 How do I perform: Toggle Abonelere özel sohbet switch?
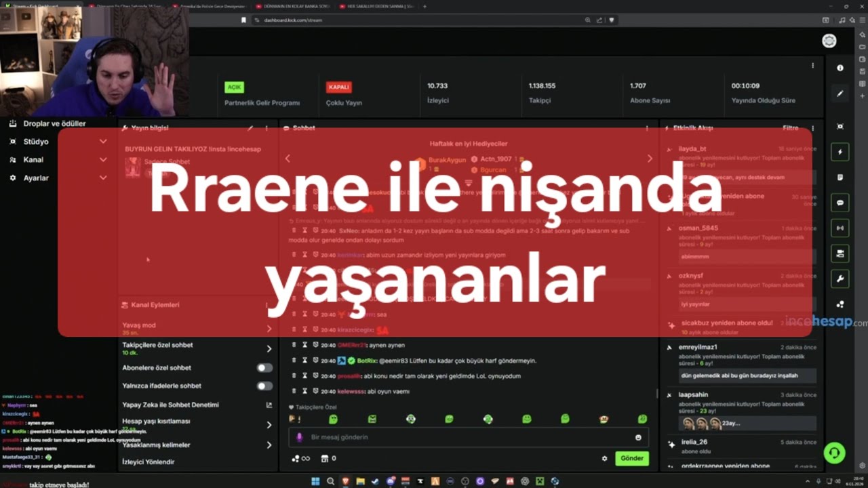(264, 367)
